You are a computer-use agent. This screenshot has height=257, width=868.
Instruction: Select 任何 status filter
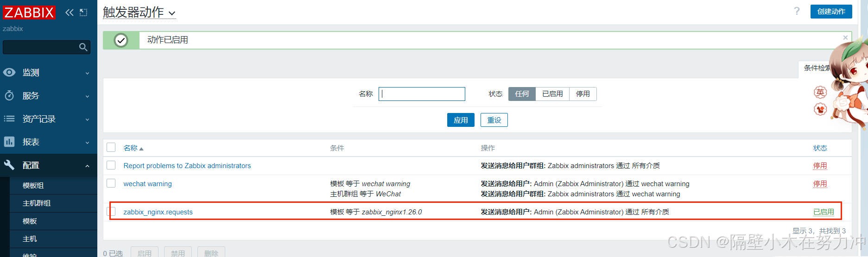[x=522, y=94]
